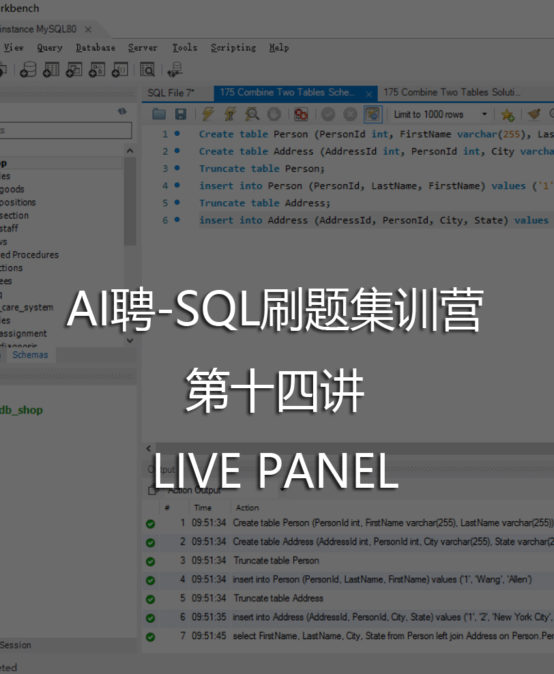Viewport: 554px width, 674px height.
Task: Select the goods table in schema tree
Action: pos(12,189)
